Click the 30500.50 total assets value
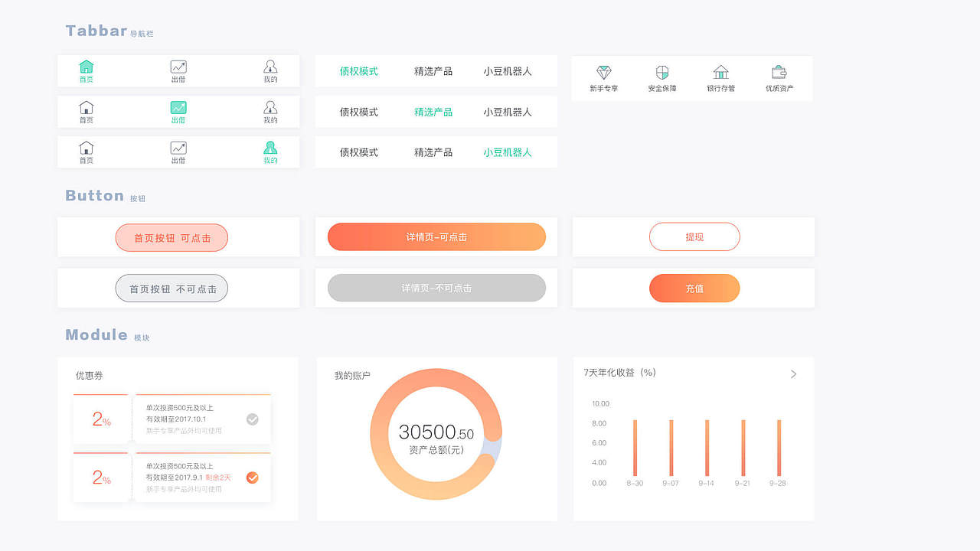The width and height of the screenshot is (980, 551). coord(436,433)
